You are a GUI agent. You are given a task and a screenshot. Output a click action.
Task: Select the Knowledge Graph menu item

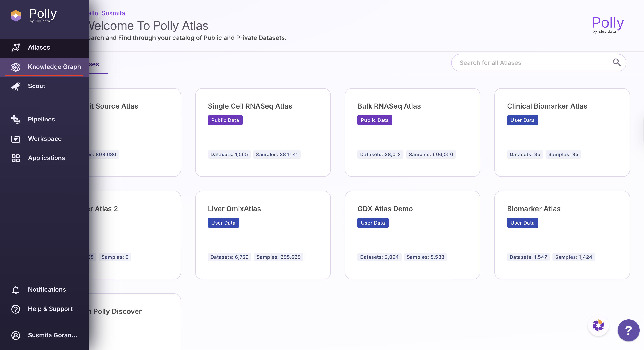coord(54,67)
